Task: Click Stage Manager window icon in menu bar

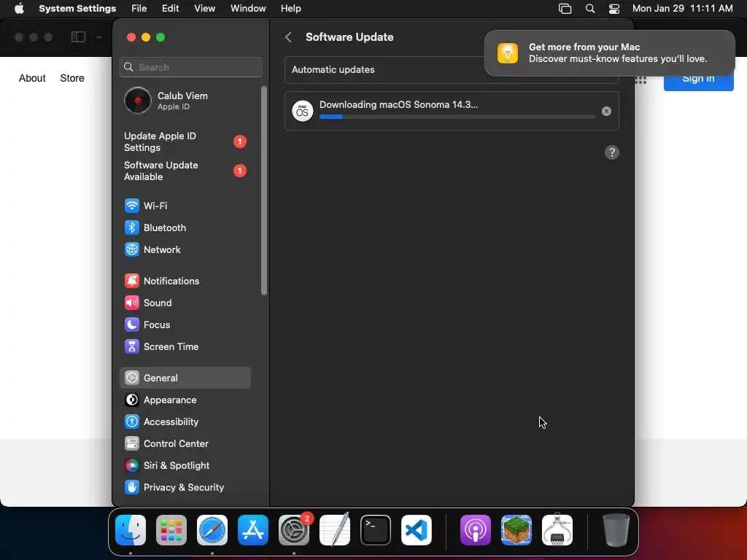Action: (x=565, y=9)
